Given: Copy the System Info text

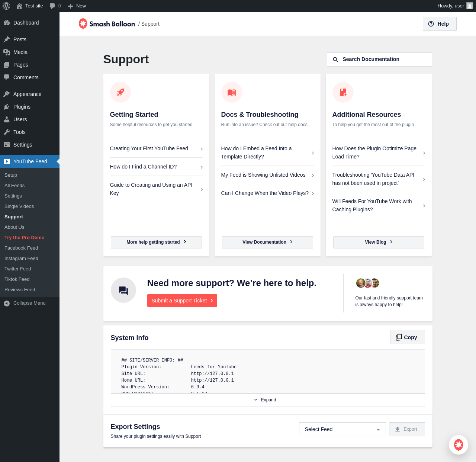Looking at the screenshot, I should 408,337.
